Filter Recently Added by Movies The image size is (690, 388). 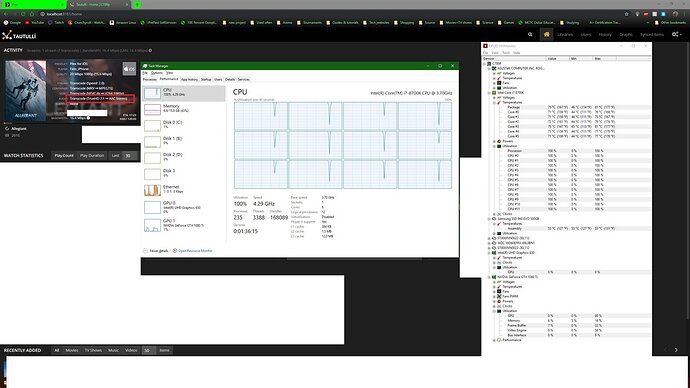[72, 351]
